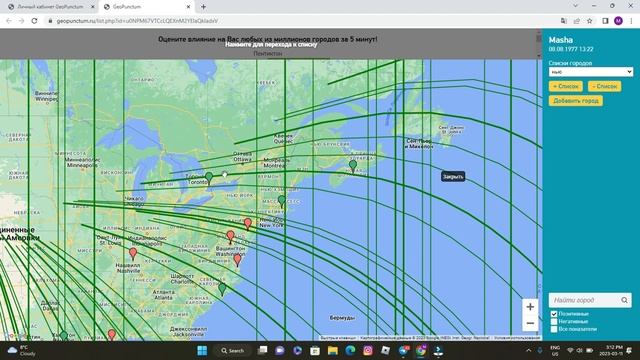640x360 pixels.
Task: Show hidden system tray icons
Action: tap(529, 350)
